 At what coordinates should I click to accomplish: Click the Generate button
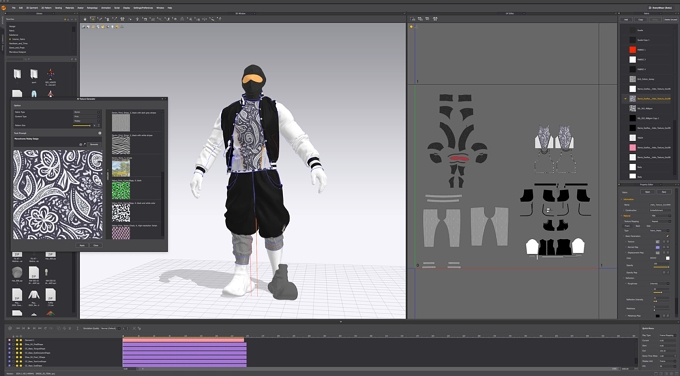(x=94, y=144)
